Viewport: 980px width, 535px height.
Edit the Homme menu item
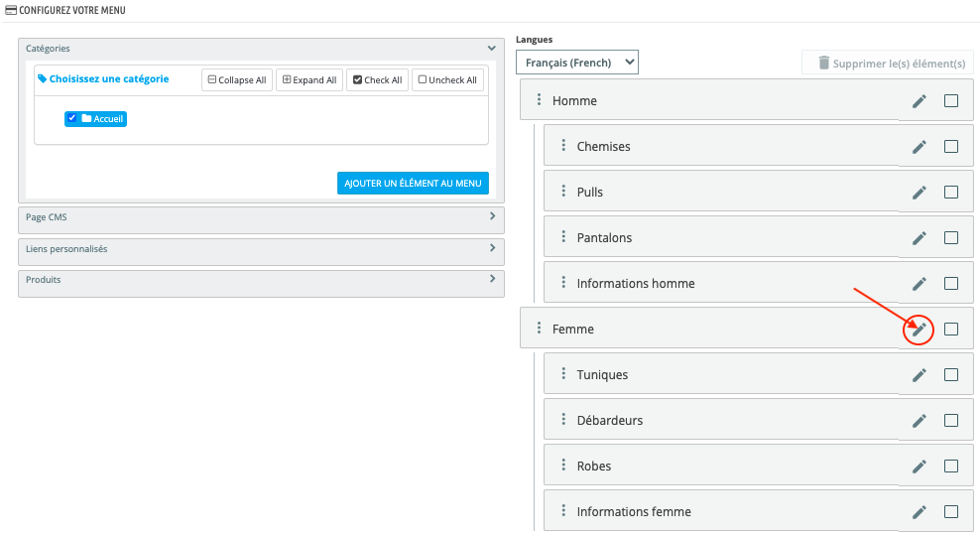point(919,101)
